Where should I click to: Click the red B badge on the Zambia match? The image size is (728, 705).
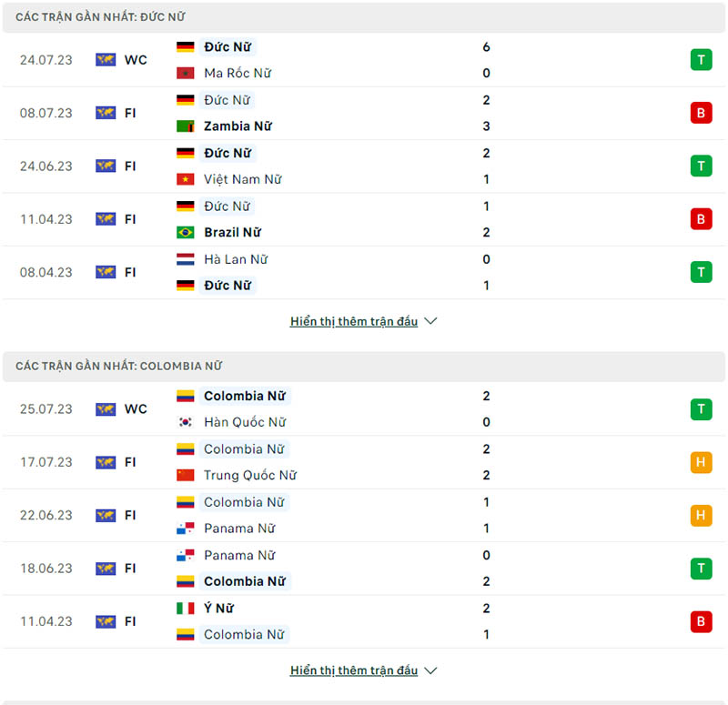(x=701, y=113)
